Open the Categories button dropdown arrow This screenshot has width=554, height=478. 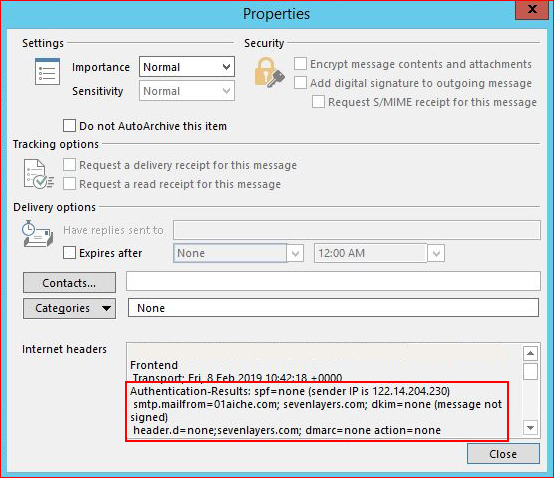point(106,308)
